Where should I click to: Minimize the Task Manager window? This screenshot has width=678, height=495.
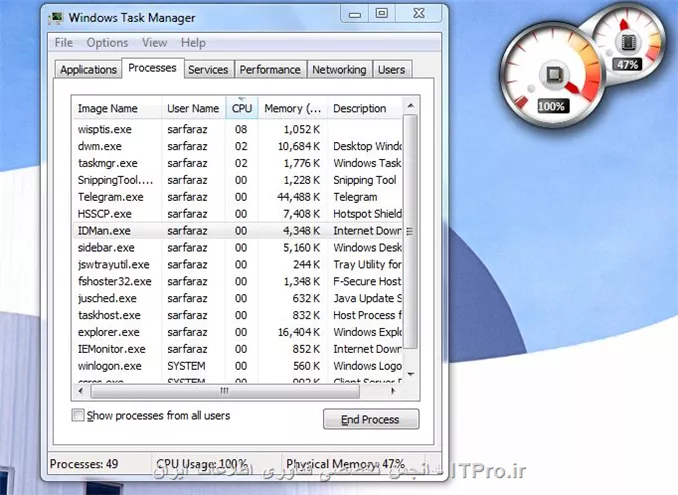point(355,14)
